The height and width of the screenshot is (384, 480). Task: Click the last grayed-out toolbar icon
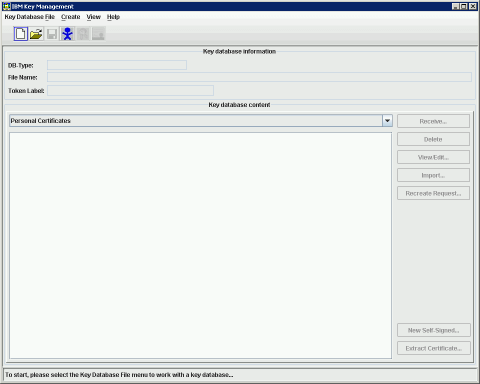(99, 34)
